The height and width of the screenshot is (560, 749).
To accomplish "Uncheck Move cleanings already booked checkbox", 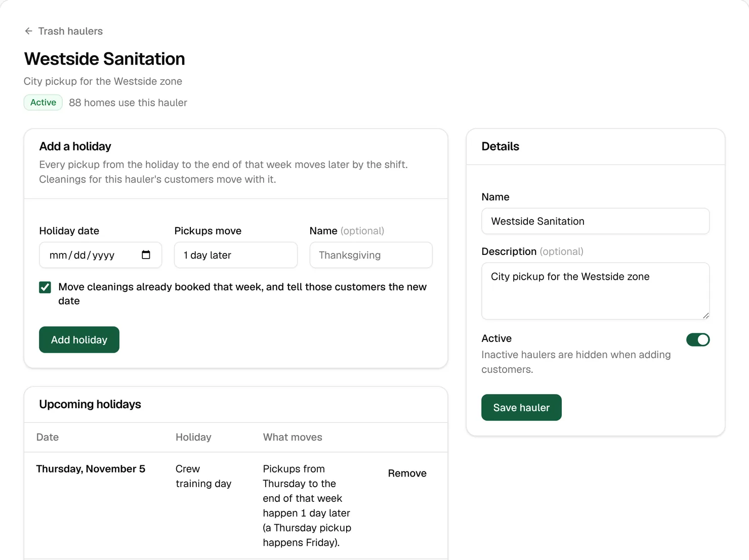I will (x=45, y=287).
